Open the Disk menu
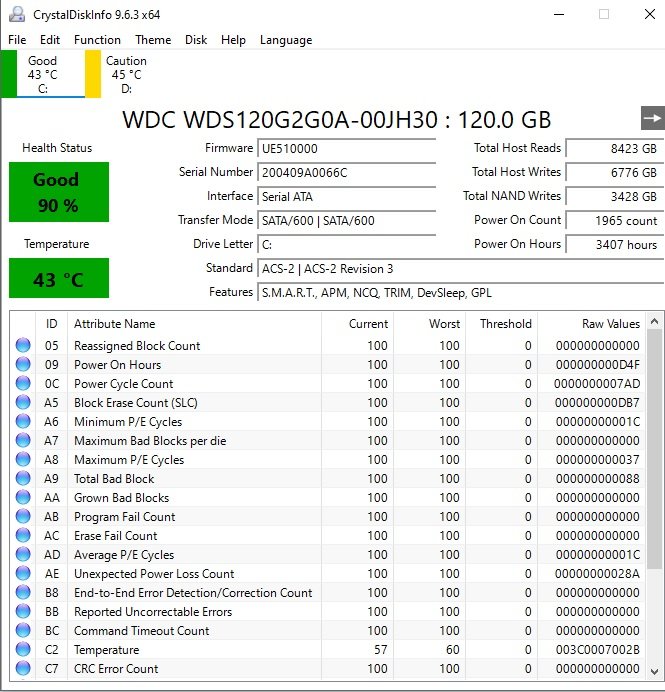 (196, 40)
